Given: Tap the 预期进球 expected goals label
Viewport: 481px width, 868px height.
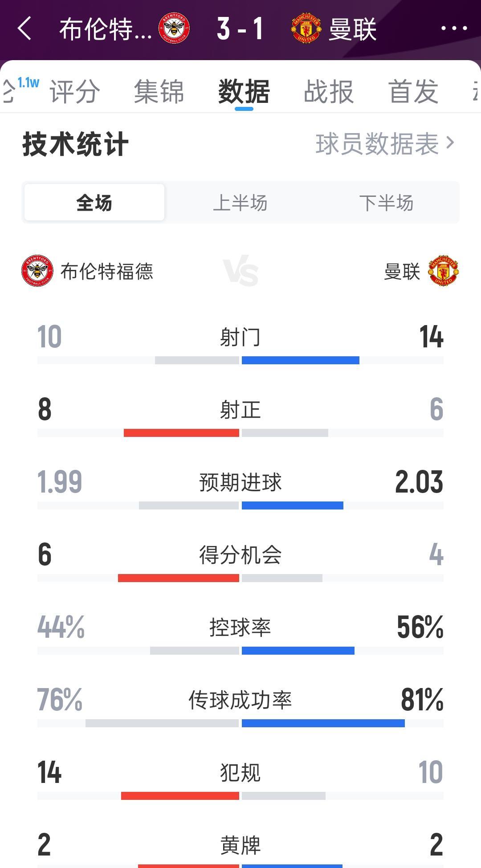Looking at the screenshot, I should coord(240,482).
